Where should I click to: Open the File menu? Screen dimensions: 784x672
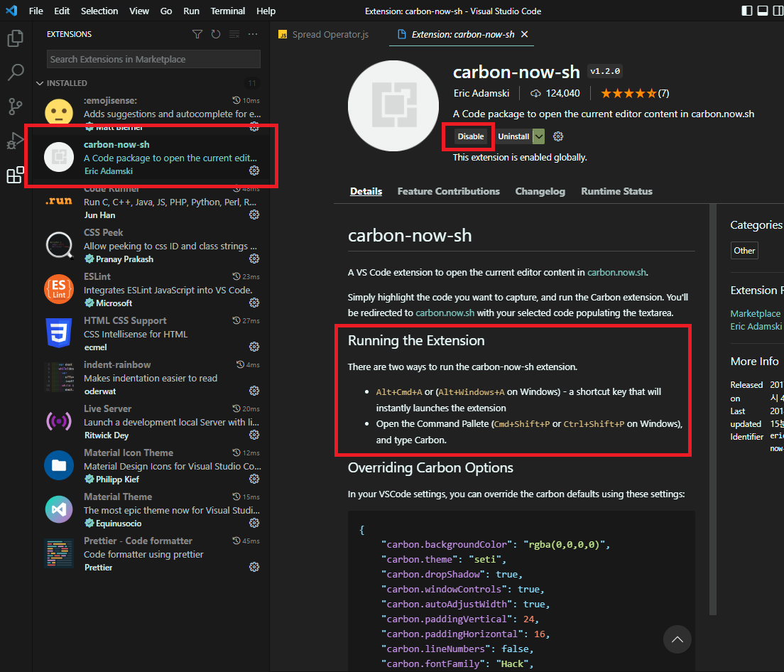coord(36,11)
